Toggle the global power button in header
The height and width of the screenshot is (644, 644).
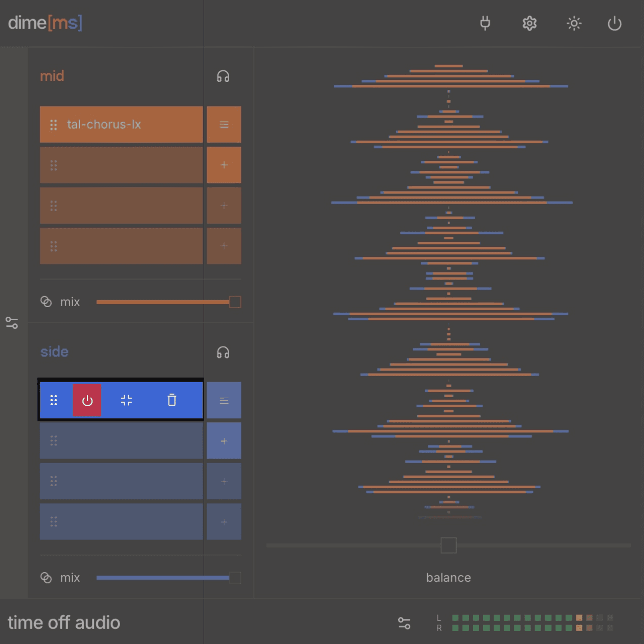pyautogui.click(x=614, y=23)
